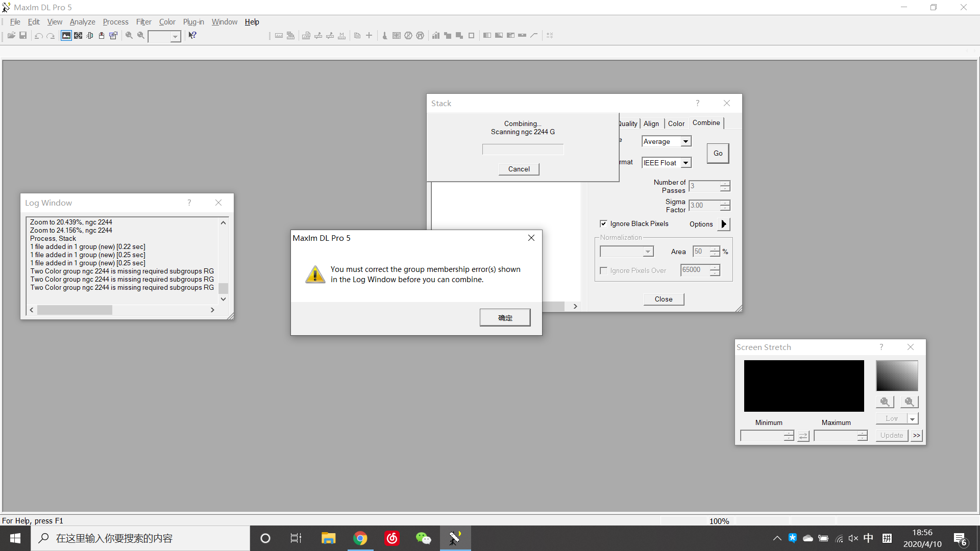
Task: Click the Redo arrow toolbar icon
Action: [51, 36]
